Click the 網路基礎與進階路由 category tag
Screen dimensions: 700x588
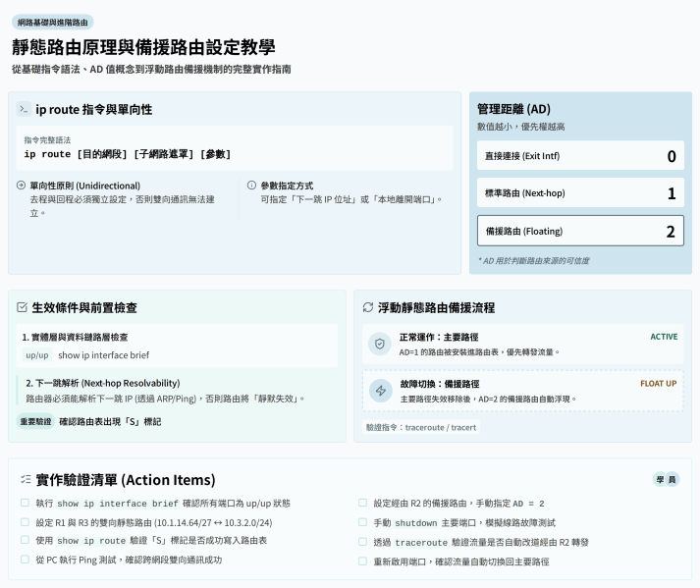click(x=53, y=23)
